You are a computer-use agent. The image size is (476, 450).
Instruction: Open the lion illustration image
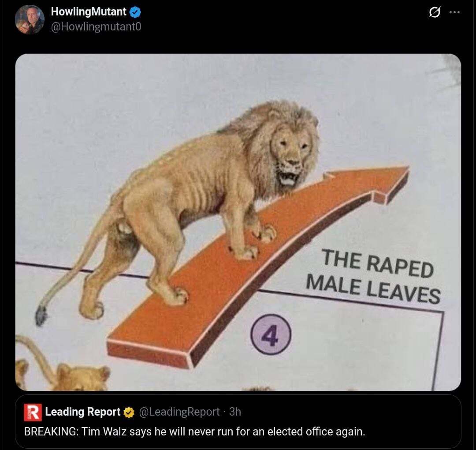tap(238, 222)
